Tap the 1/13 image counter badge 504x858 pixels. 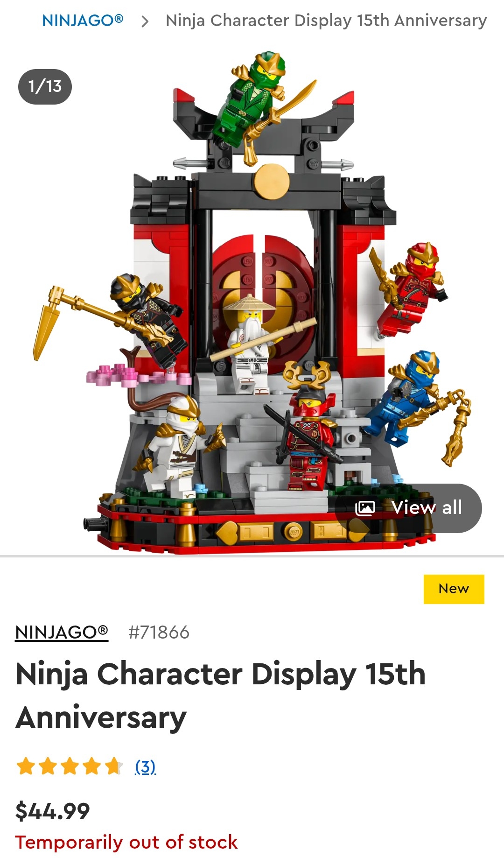(45, 86)
